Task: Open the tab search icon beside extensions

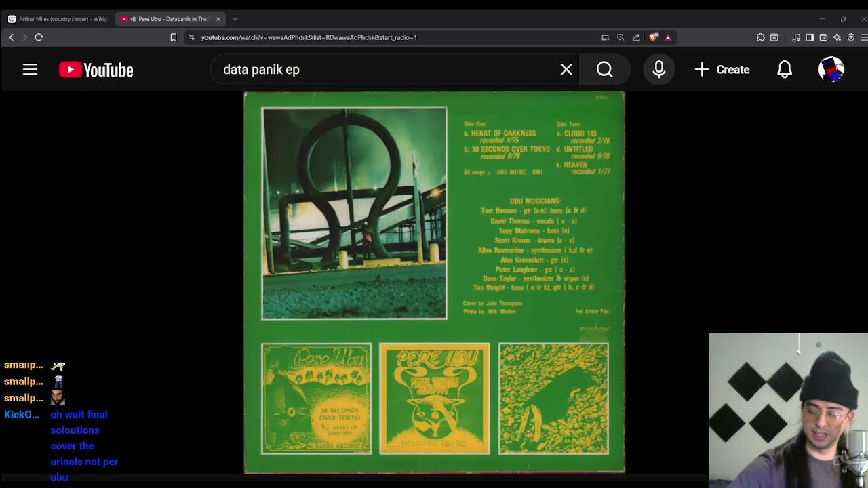Action: 774,37
